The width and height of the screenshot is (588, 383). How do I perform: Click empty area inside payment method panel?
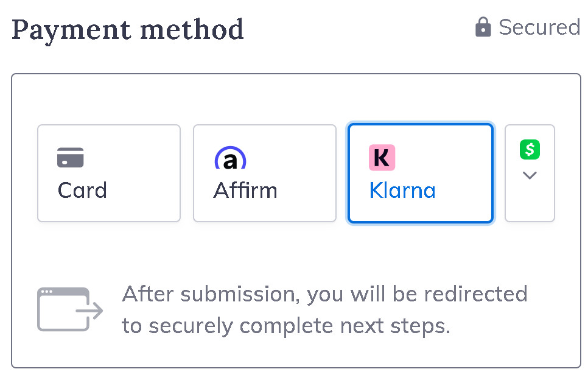coord(296,99)
